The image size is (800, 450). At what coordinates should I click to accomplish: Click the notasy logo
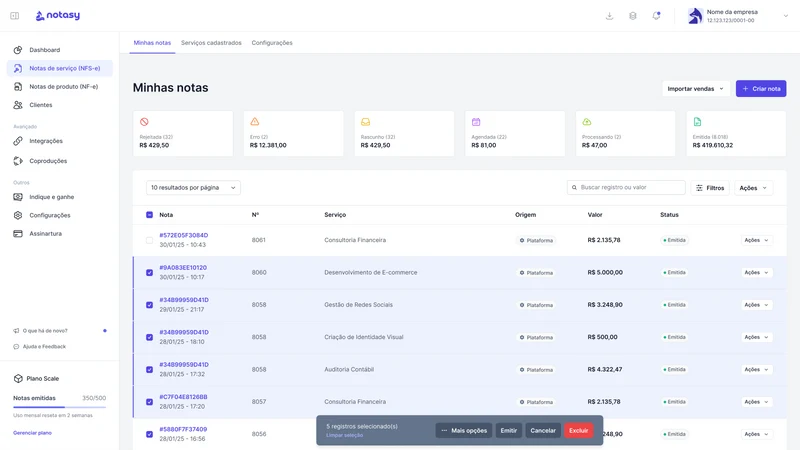(58, 15)
